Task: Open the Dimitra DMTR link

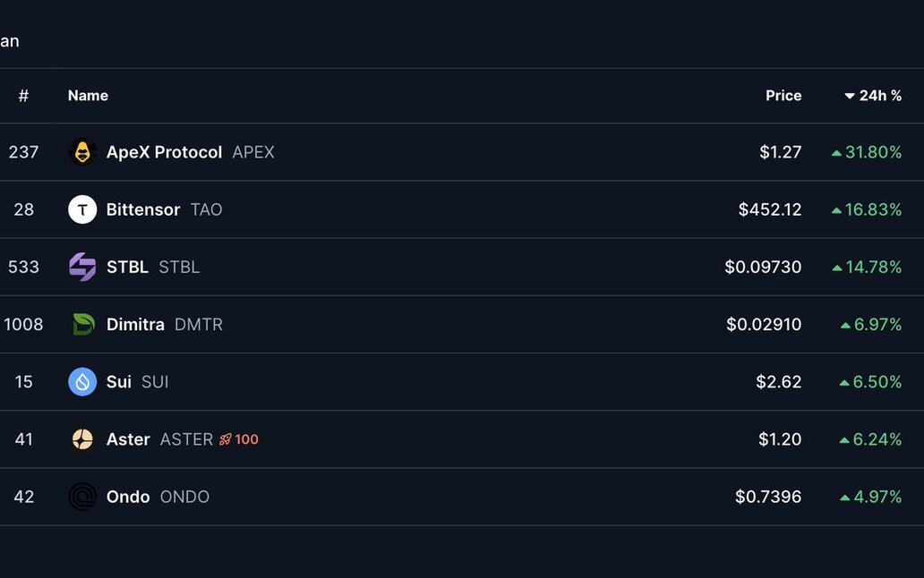Action: (135, 324)
